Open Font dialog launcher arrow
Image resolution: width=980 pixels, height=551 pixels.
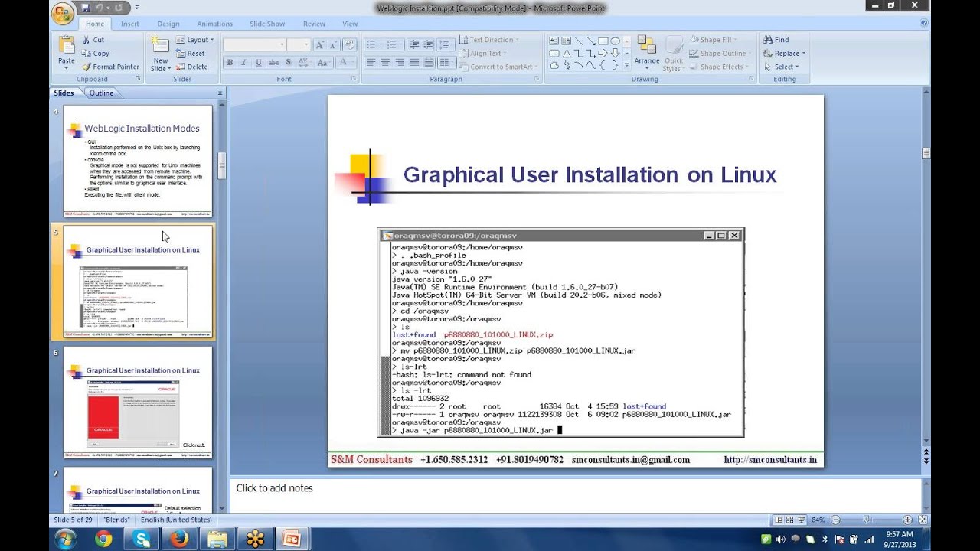click(x=354, y=79)
